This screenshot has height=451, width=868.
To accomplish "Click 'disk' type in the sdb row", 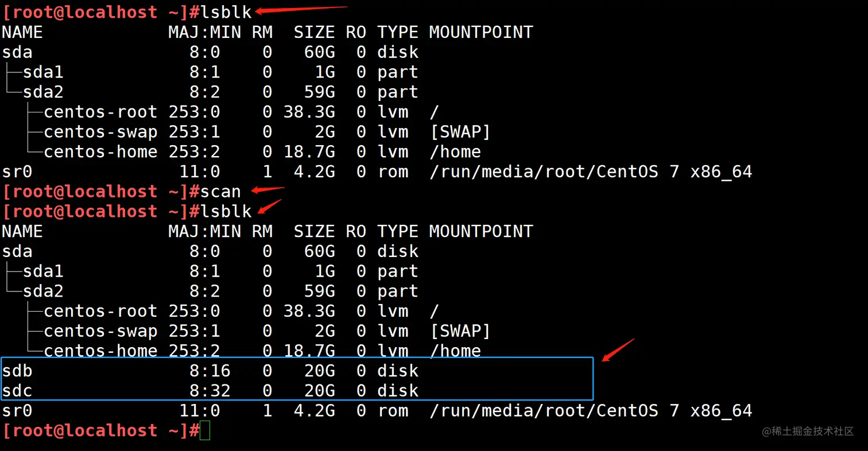I will coord(398,371).
